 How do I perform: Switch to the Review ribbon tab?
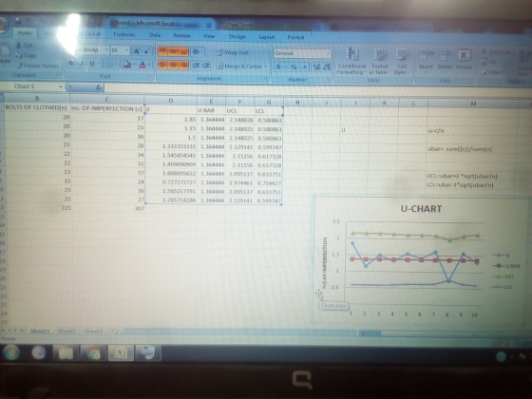coord(181,35)
